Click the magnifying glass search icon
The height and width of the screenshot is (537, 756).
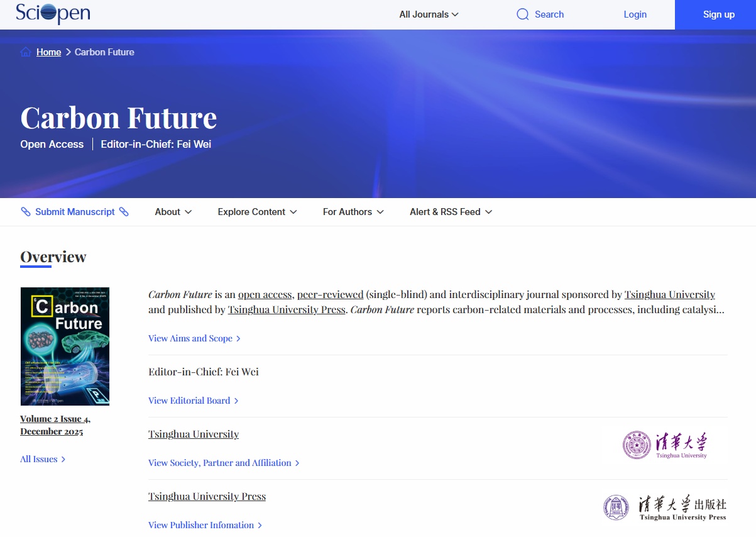522,14
